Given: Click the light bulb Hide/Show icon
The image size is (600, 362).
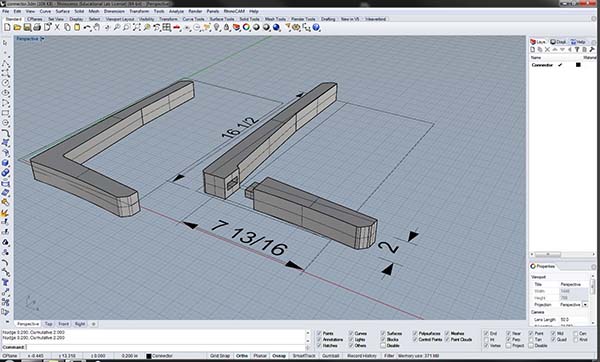Looking at the screenshot, I should 217,27.
